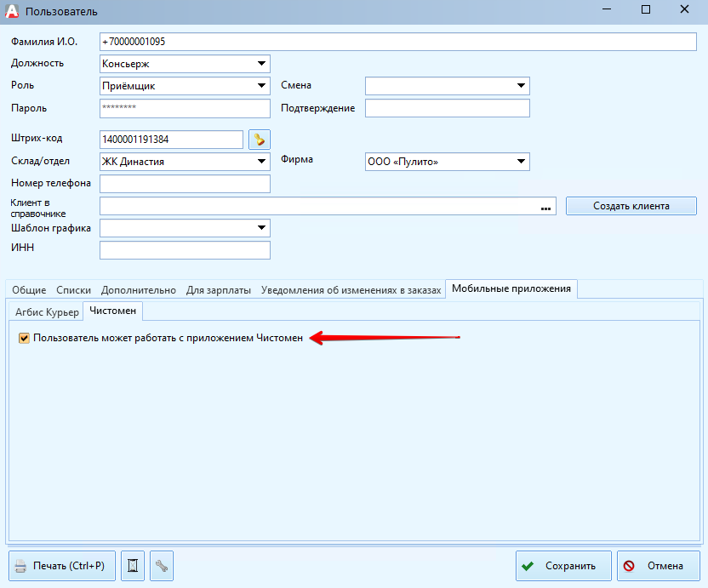
Task: Open the Для зарплаты tab
Action: pos(218,290)
